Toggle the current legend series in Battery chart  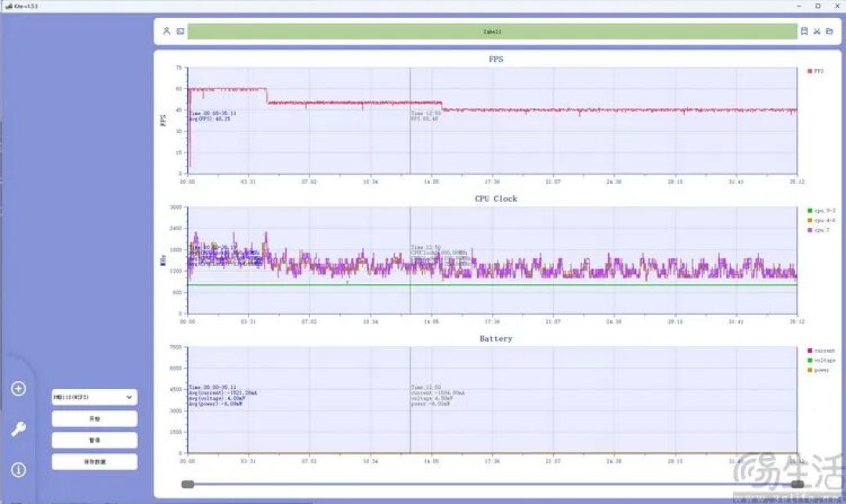point(821,351)
